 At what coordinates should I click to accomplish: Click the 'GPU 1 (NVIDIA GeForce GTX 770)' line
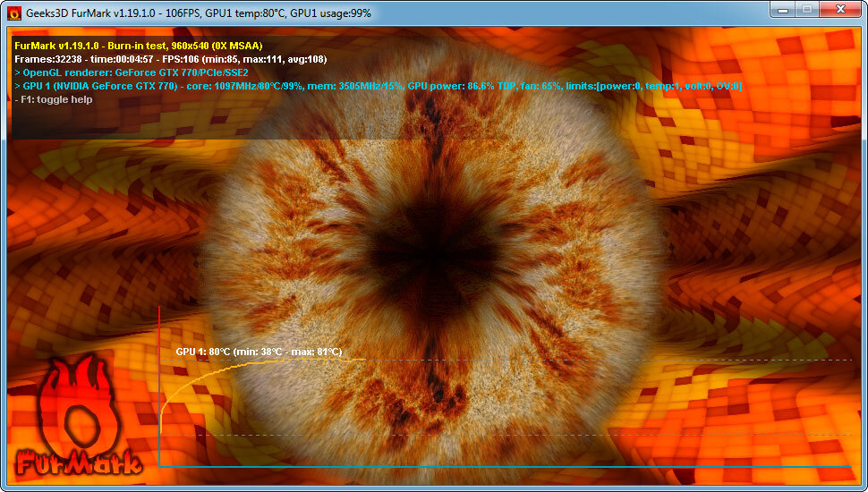[x=379, y=86]
